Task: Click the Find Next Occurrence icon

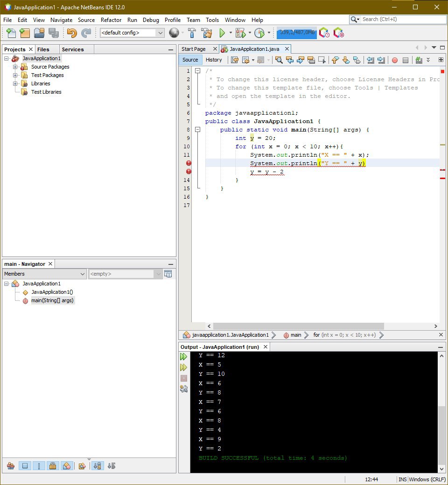Action: pyautogui.click(x=301, y=60)
